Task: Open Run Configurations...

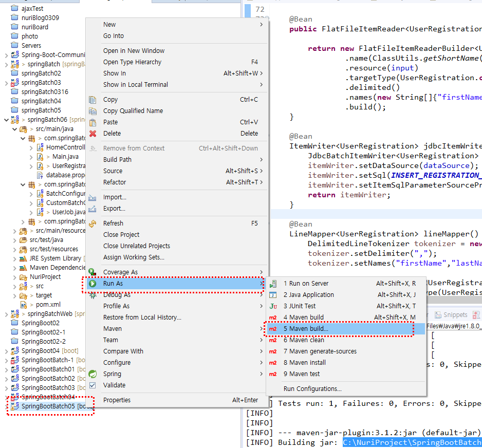Action: pyautogui.click(x=346, y=389)
